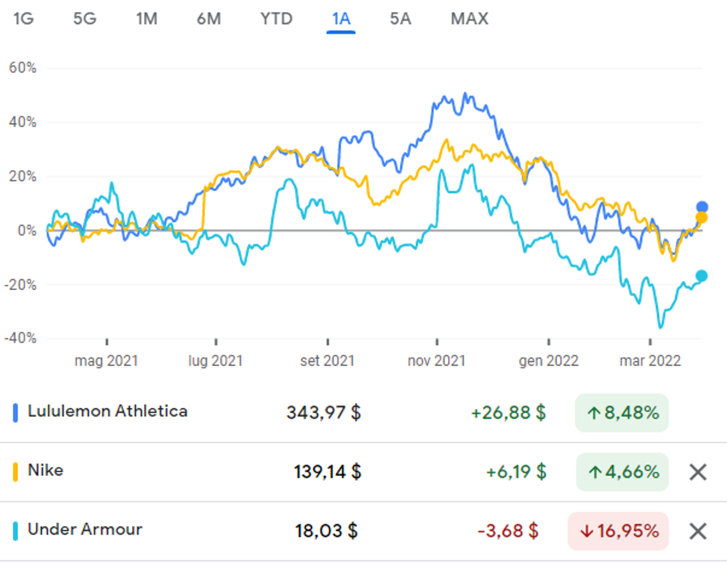Choose the YTD range tab
Viewport: 728px width, 578px height.
(276, 18)
